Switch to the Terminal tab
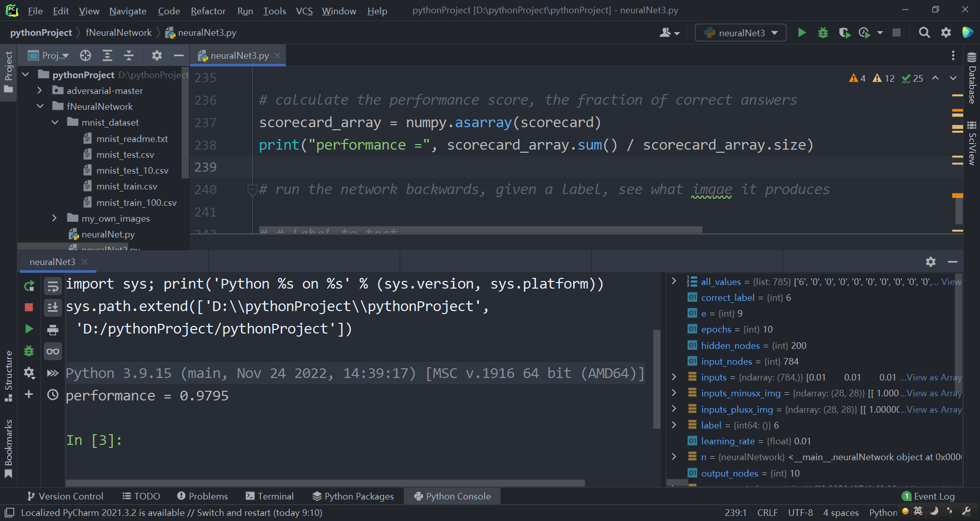The image size is (980, 521). coord(269,496)
